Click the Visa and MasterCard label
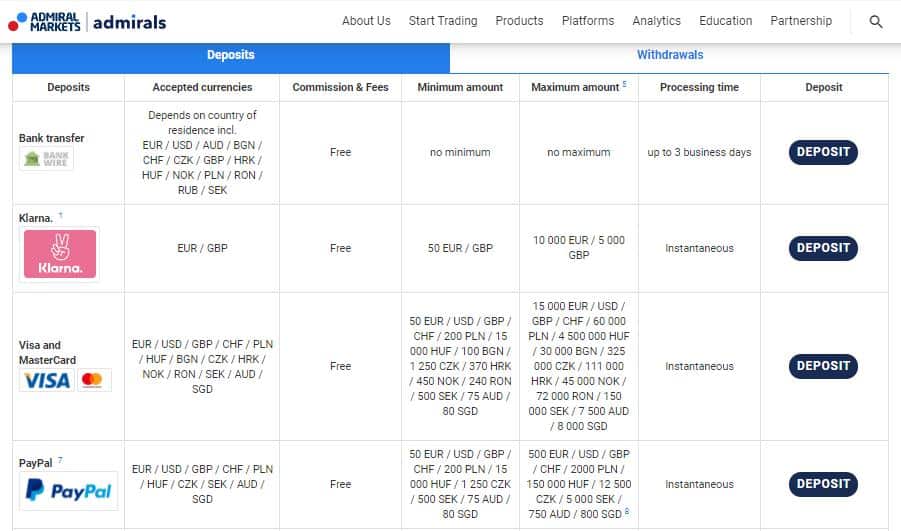Image resolution: width=901 pixels, height=531 pixels. coord(47,352)
